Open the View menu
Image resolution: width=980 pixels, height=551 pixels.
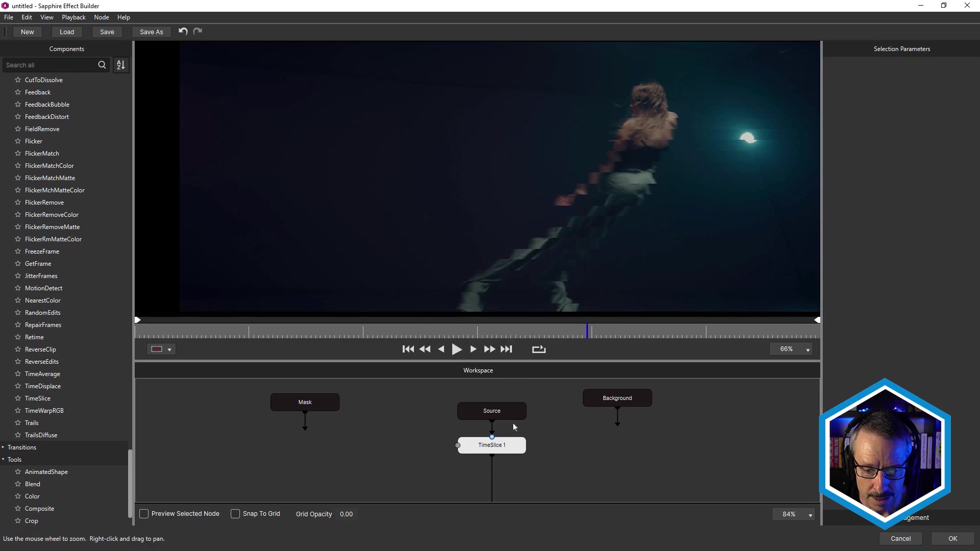[x=46, y=17]
